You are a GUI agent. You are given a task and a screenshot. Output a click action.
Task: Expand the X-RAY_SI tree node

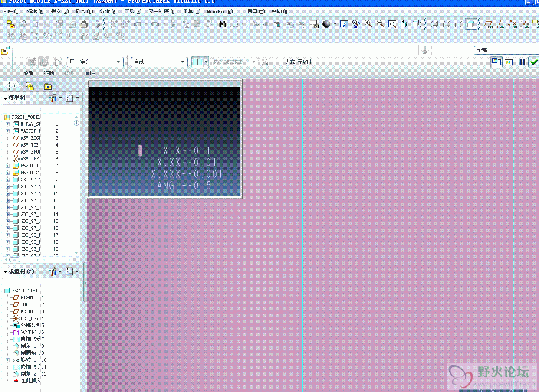click(7, 124)
